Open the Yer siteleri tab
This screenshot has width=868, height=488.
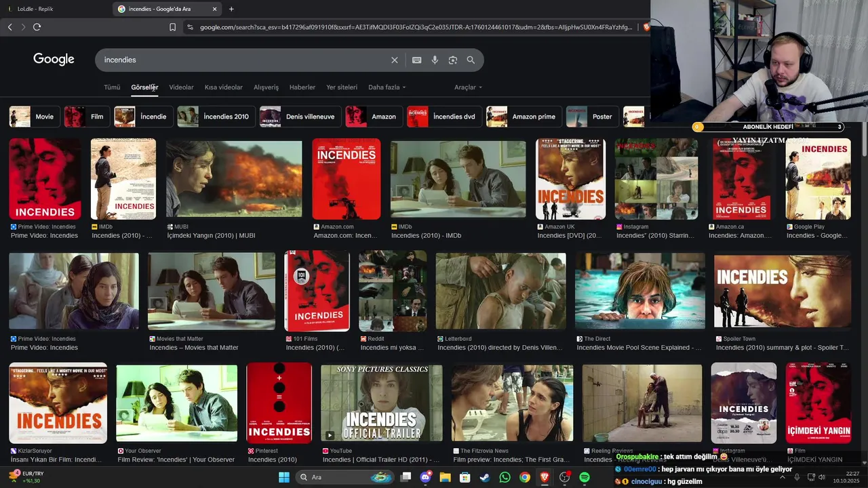point(342,87)
